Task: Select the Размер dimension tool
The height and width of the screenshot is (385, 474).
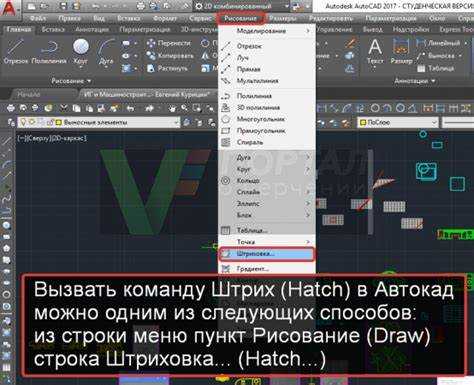Action: point(401,51)
